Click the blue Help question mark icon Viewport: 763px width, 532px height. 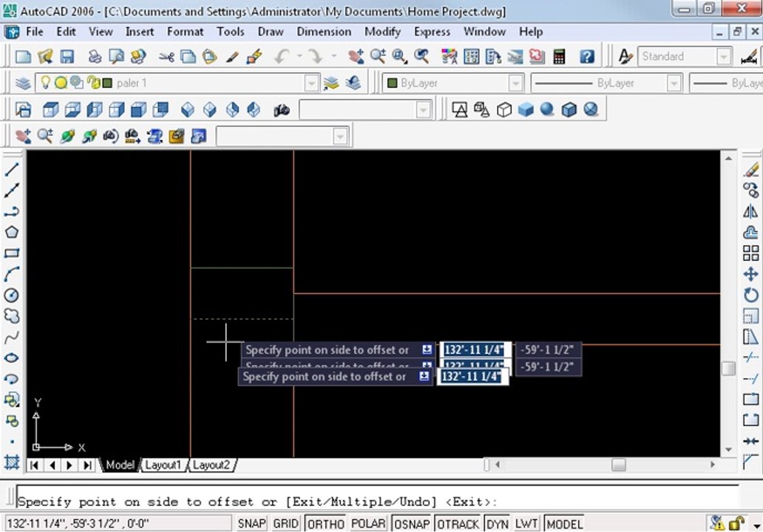tap(587, 57)
